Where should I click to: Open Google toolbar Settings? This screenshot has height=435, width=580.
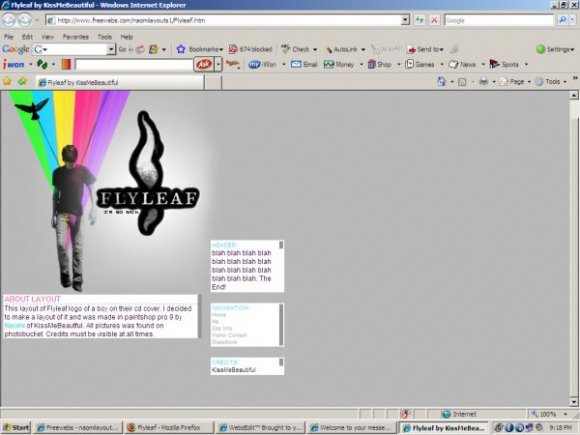pos(555,49)
